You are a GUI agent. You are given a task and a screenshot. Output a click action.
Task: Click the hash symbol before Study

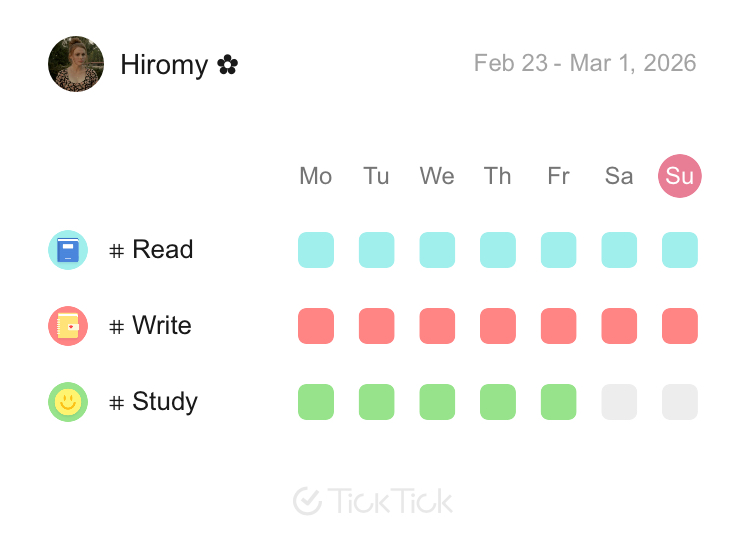(x=117, y=403)
